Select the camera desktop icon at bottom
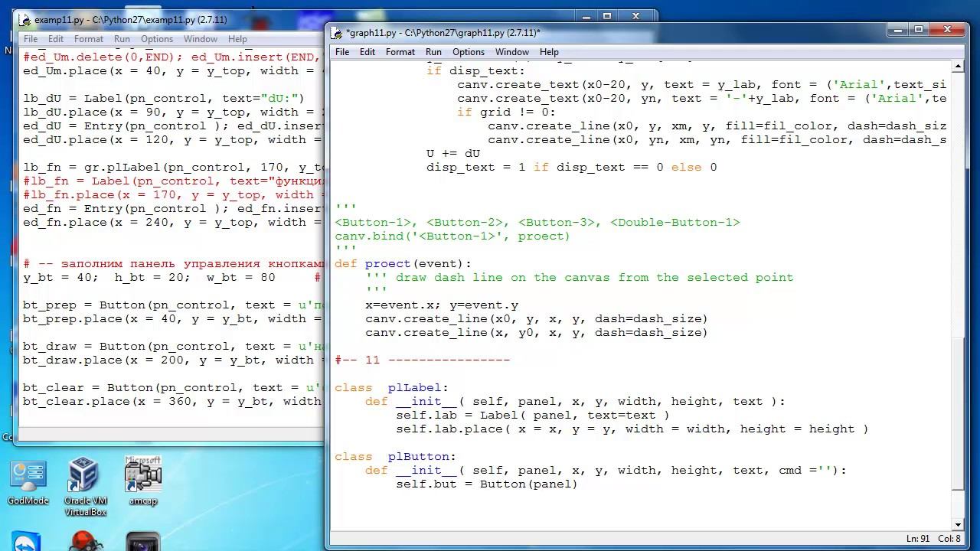Image resolution: width=980 pixels, height=551 pixels. (143, 542)
